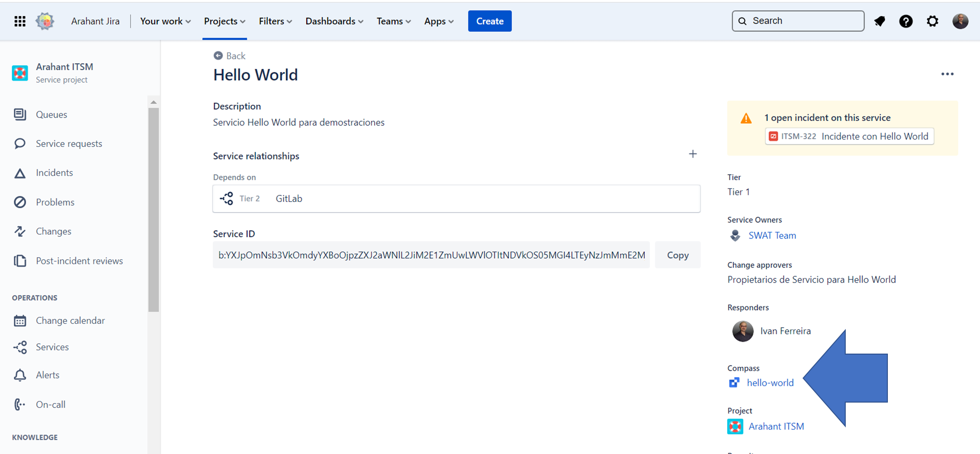The width and height of the screenshot is (980, 454).
Task: Open the three-dot actions menu
Action: click(947, 73)
